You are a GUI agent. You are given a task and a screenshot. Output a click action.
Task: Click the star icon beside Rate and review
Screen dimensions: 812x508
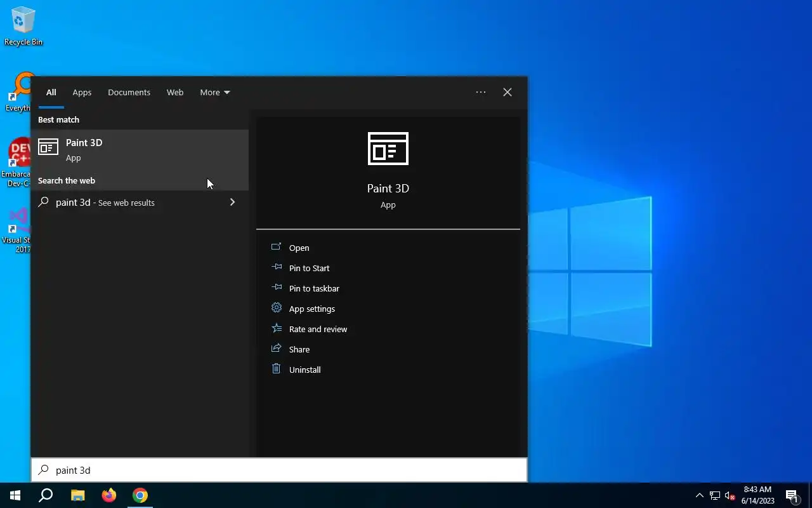pos(276,328)
